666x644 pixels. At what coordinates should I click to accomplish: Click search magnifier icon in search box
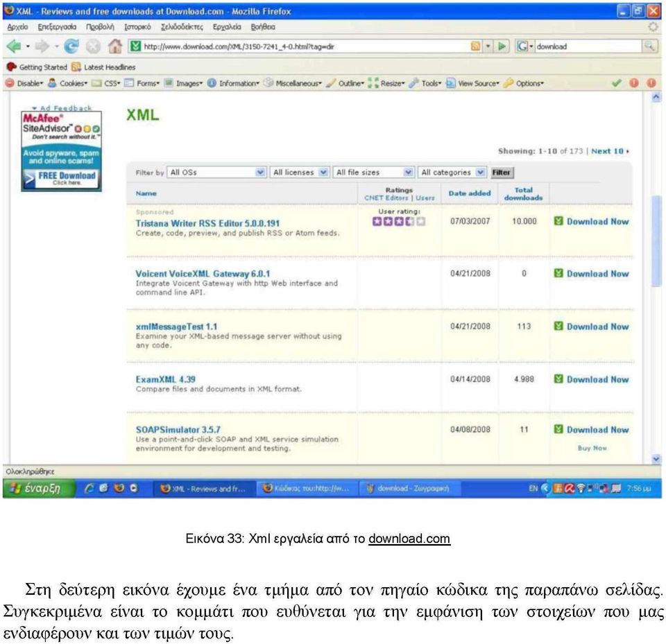(x=649, y=46)
